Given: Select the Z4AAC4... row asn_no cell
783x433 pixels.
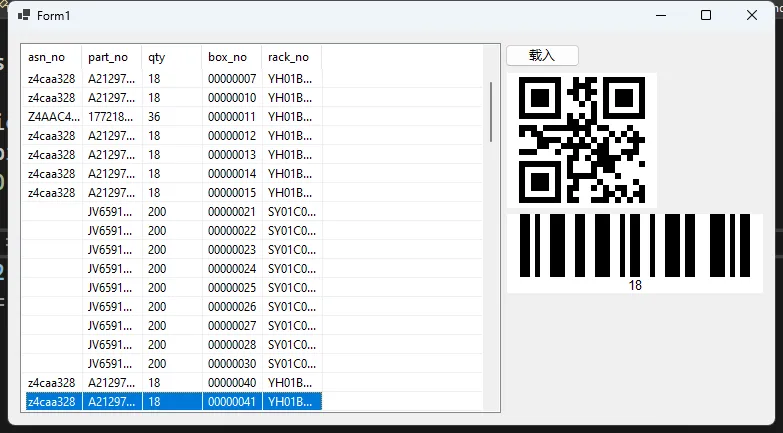Looking at the screenshot, I should (x=53, y=117).
